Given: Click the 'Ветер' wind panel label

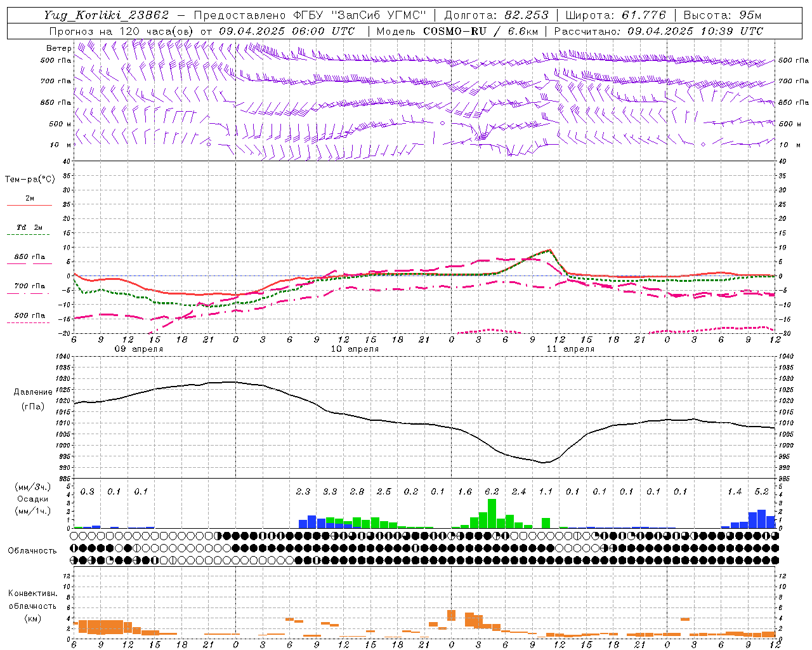Looking at the screenshot, I should 58,48.
